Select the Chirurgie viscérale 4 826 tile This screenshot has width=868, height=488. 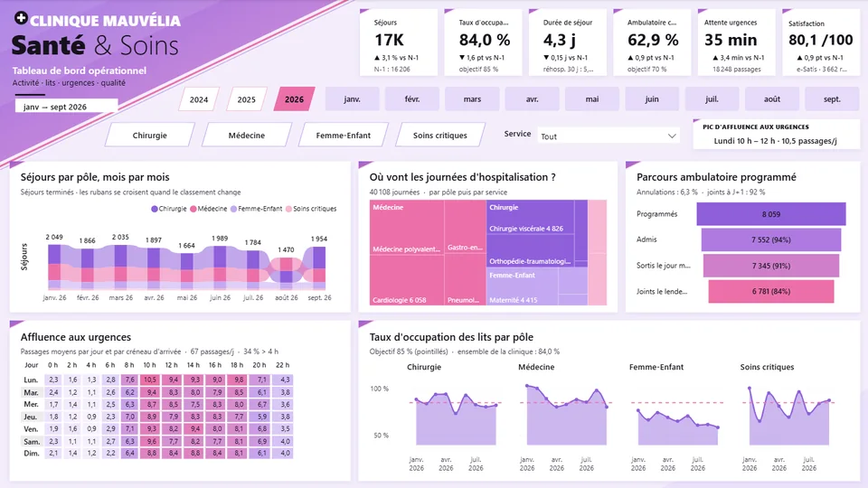531,217
